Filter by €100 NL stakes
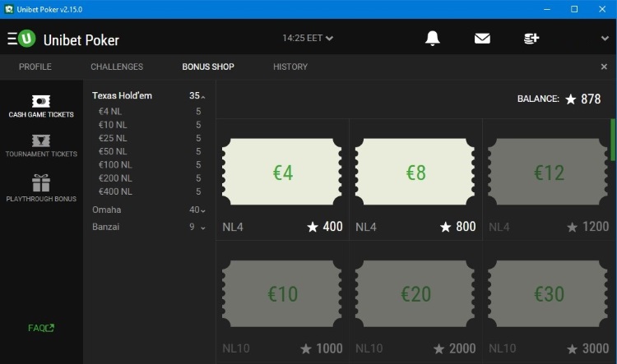617x364 pixels. tap(115, 165)
